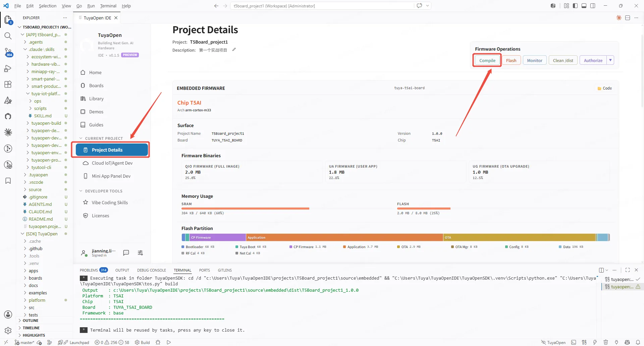Image resolution: width=644 pixels, height=346 pixels.
Task: Collapse the CURRENT PROJECT section
Action: coord(101,138)
